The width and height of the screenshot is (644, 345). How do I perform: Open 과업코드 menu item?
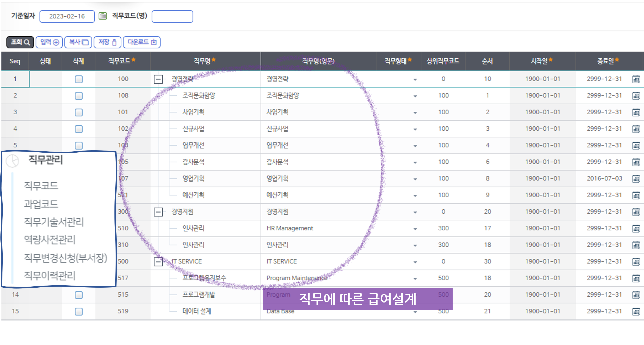(x=41, y=204)
